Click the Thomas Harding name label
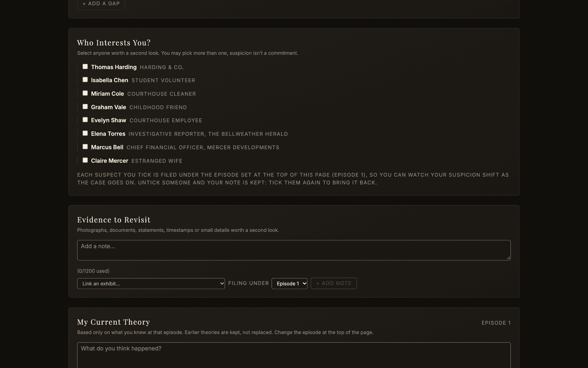The image size is (588, 368). (x=114, y=67)
